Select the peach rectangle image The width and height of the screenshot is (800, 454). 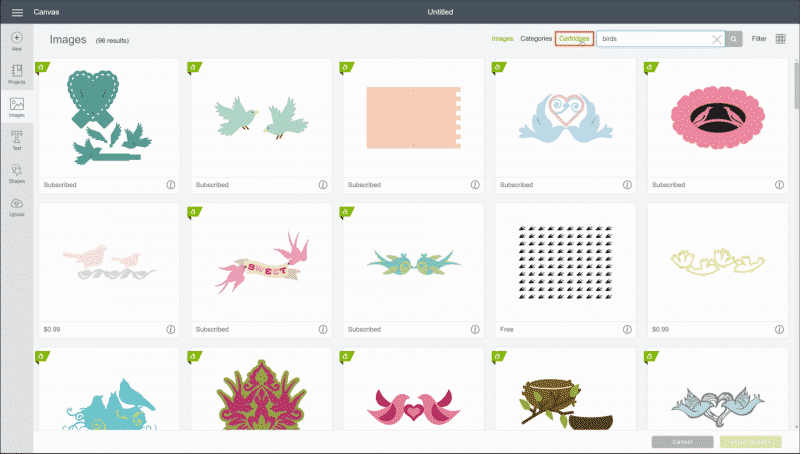point(413,117)
